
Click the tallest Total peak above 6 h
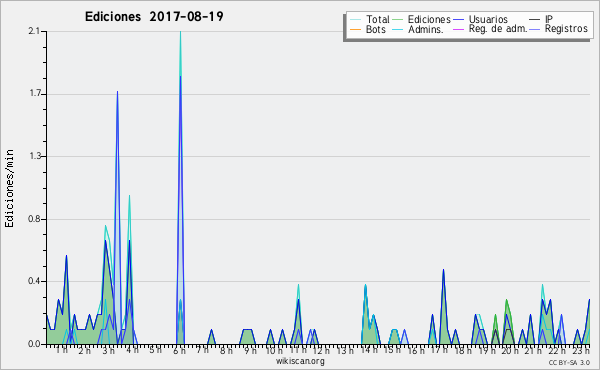[x=180, y=34]
